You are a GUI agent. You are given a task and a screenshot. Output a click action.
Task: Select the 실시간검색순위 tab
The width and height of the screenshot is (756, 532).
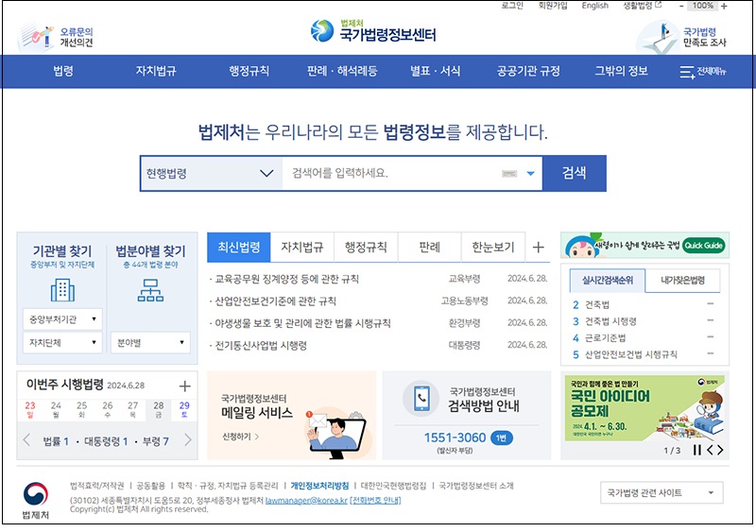point(607,281)
